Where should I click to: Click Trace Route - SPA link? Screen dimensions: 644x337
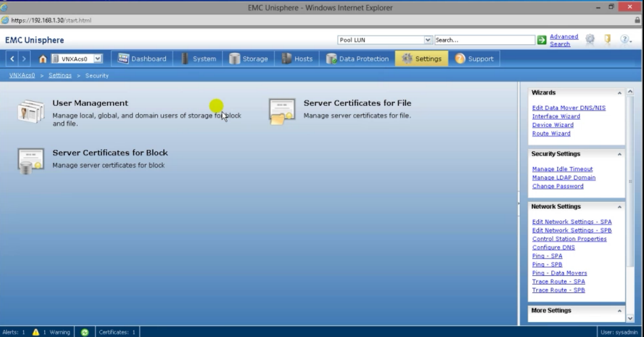559,282
